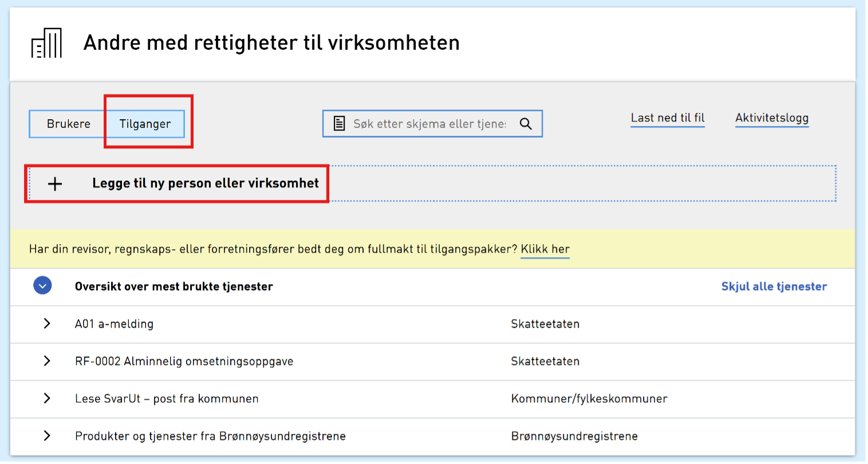Image resolution: width=868 pixels, height=464 pixels.
Task: Open the Last ned til fil link
Action: [667, 117]
